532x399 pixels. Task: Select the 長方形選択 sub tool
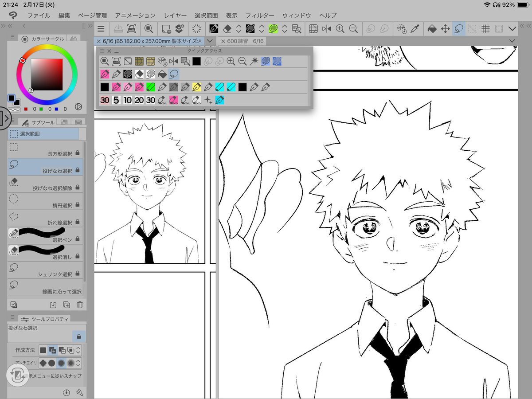(45, 150)
